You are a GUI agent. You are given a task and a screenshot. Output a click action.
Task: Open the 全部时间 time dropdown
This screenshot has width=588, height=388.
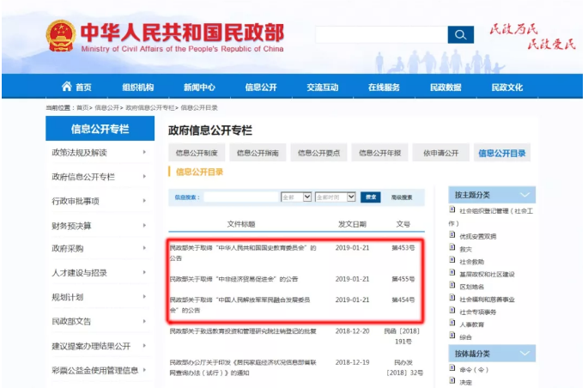point(336,197)
